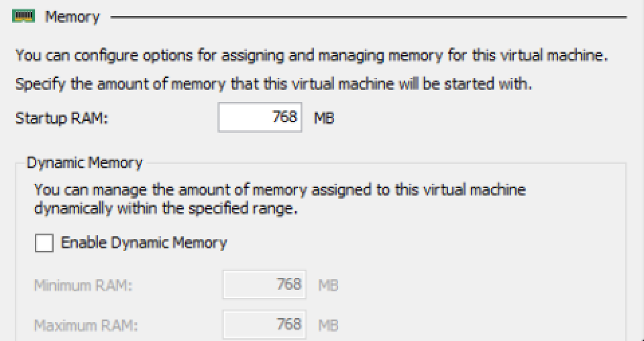Click the 'You can configure options' description
Viewport: 644px width, 341px height.
point(311,56)
